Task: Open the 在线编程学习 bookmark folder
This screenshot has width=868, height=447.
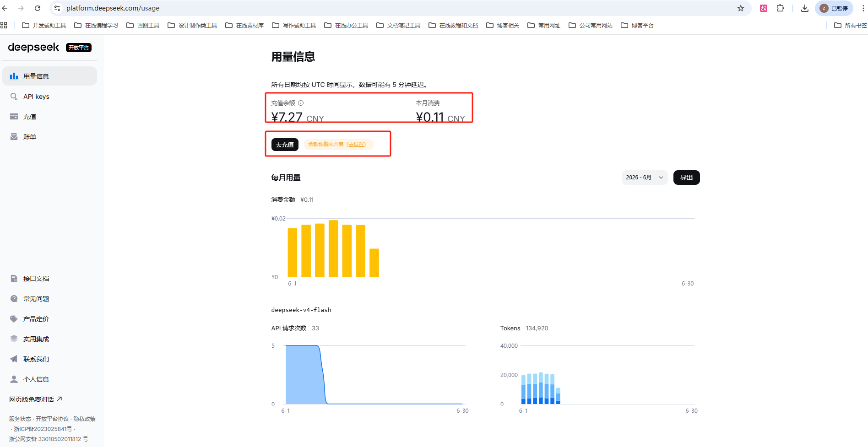Action: click(x=97, y=25)
